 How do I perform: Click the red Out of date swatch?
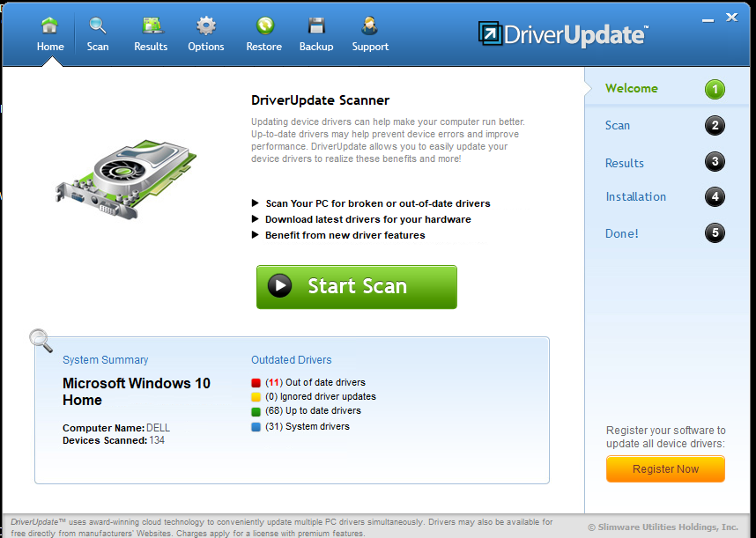[x=256, y=383]
